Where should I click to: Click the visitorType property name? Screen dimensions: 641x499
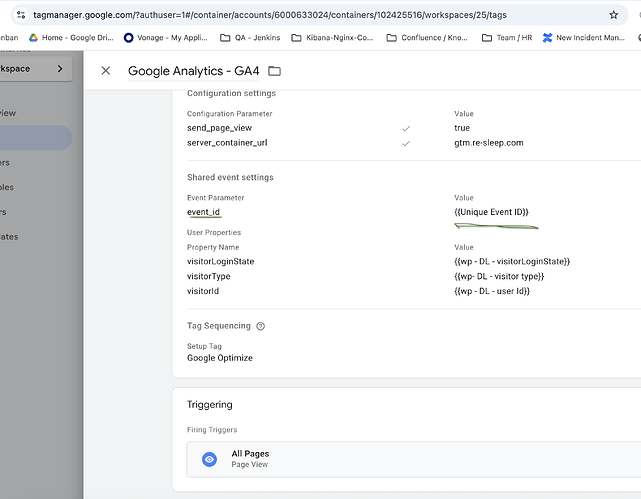[x=208, y=276]
